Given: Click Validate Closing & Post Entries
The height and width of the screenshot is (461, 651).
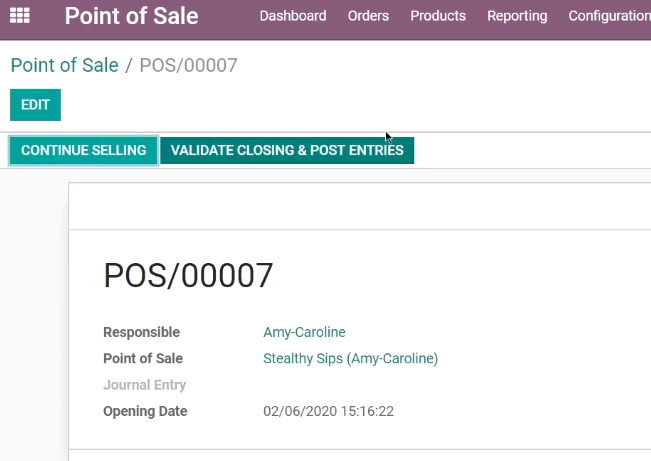Looking at the screenshot, I should click(x=287, y=150).
